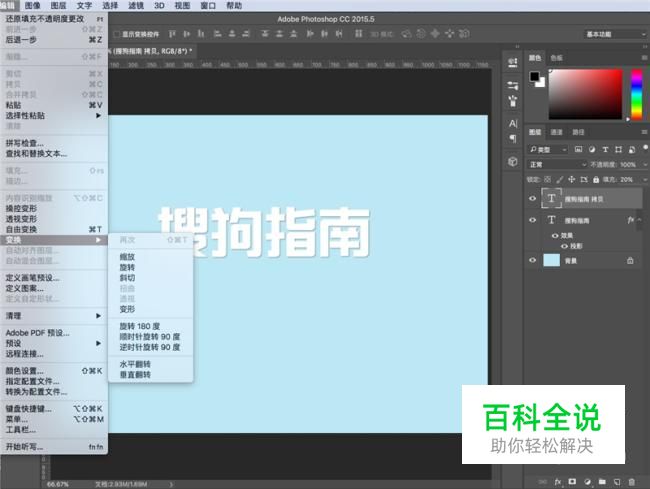
Task: Hide the 搜狗指南 拷贝 text layer
Action: (x=533, y=199)
